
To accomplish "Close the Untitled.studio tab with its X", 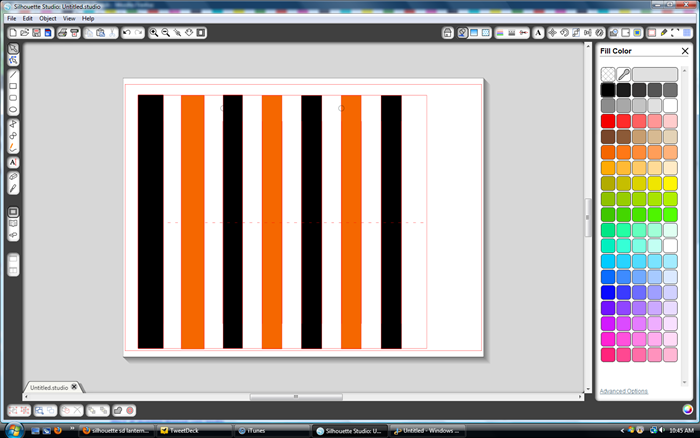I will (74, 387).
